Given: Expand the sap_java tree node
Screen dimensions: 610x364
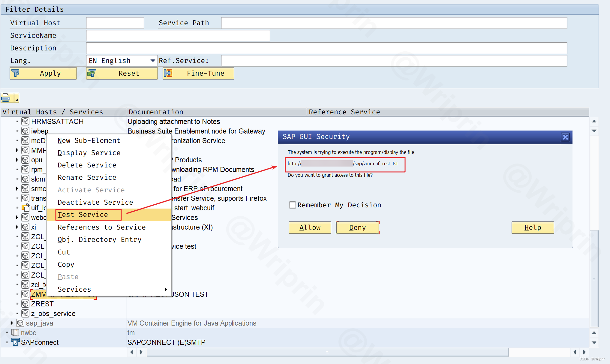Looking at the screenshot, I should pyautogui.click(x=12, y=323).
